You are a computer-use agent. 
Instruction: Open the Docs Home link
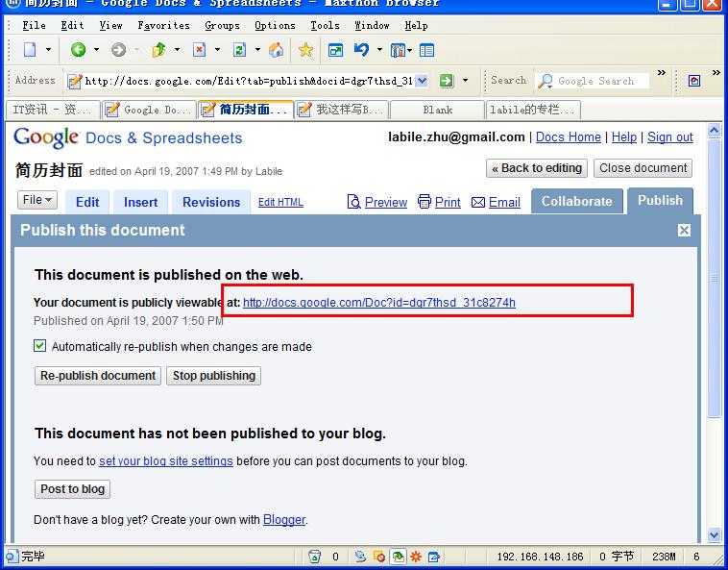(569, 137)
